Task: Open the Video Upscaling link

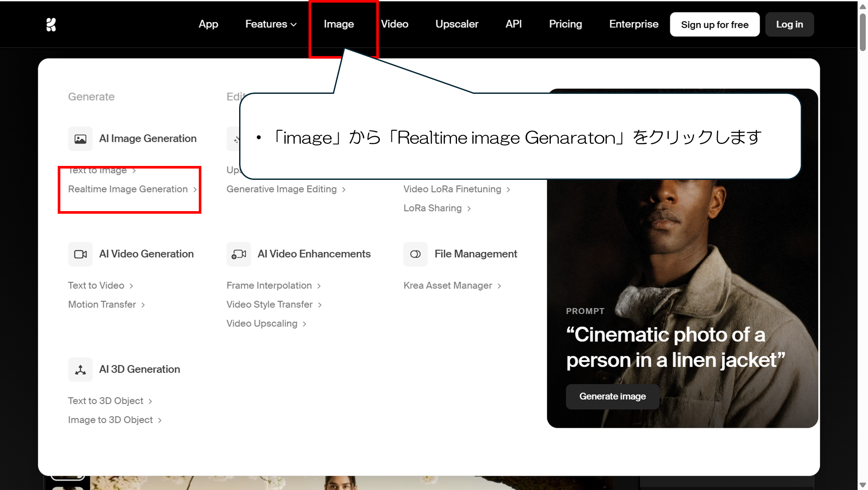Action: [262, 324]
